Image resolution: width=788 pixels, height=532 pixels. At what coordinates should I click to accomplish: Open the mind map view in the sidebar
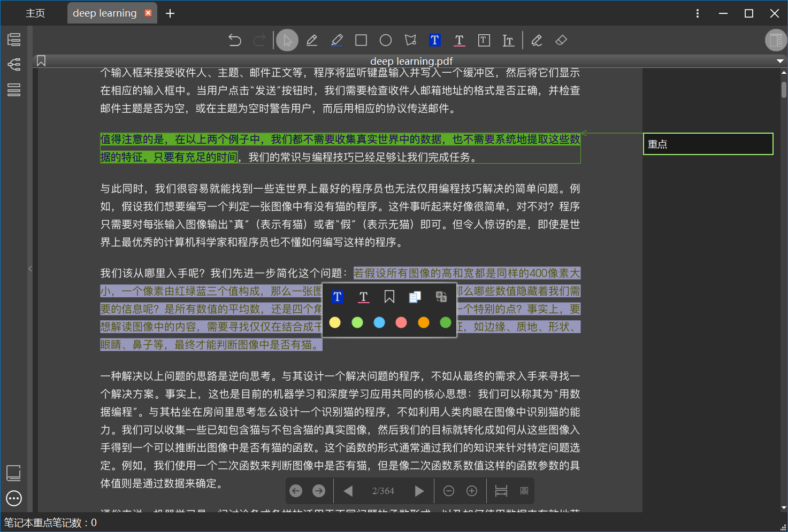(13, 64)
